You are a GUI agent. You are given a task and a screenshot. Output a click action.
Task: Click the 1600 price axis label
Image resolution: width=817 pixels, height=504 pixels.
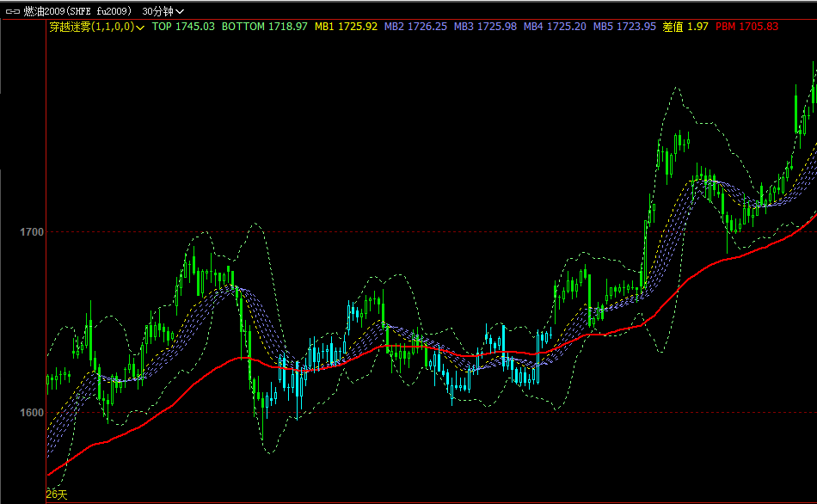click(32, 413)
